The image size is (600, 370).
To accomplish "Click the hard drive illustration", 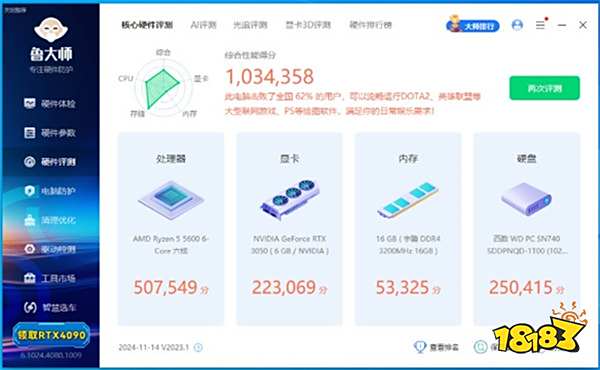I will pyautogui.click(x=527, y=199).
